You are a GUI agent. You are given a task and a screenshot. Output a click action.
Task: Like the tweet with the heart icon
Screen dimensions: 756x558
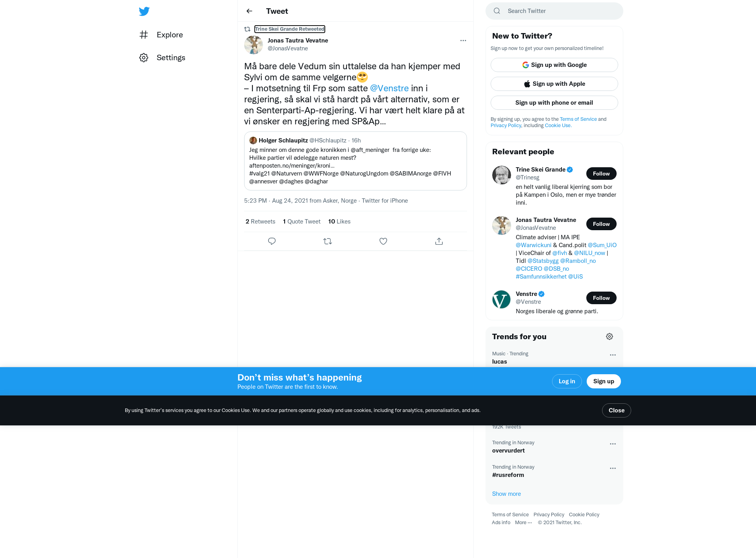[383, 241]
